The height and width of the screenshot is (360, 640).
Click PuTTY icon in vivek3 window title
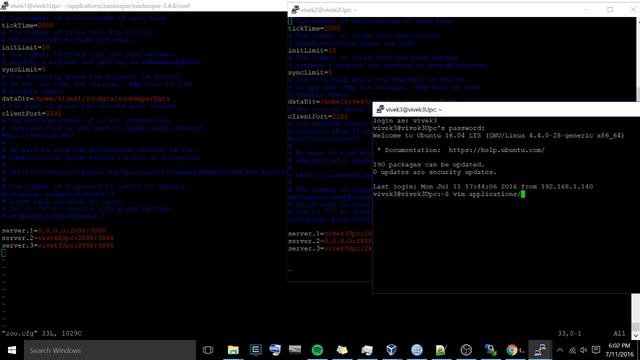pyautogui.click(x=380, y=109)
